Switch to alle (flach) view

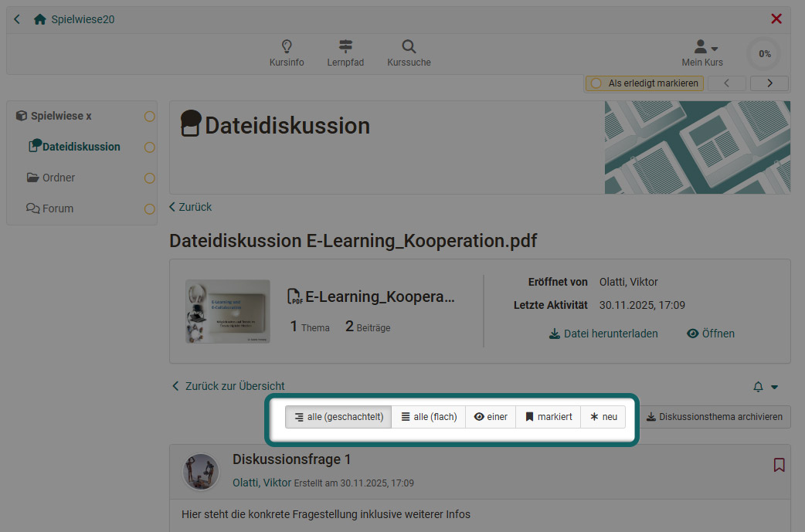[428, 416]
